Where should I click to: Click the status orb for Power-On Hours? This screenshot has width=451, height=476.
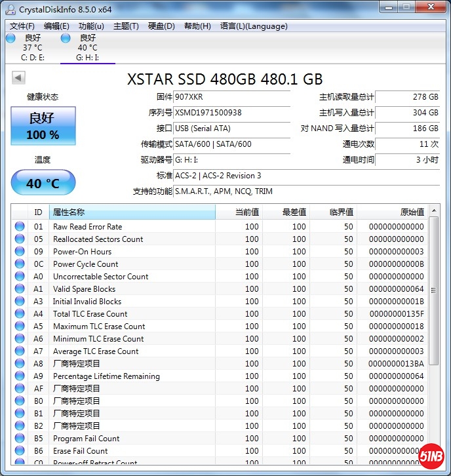pyautogui.click(x=20, y=252)
